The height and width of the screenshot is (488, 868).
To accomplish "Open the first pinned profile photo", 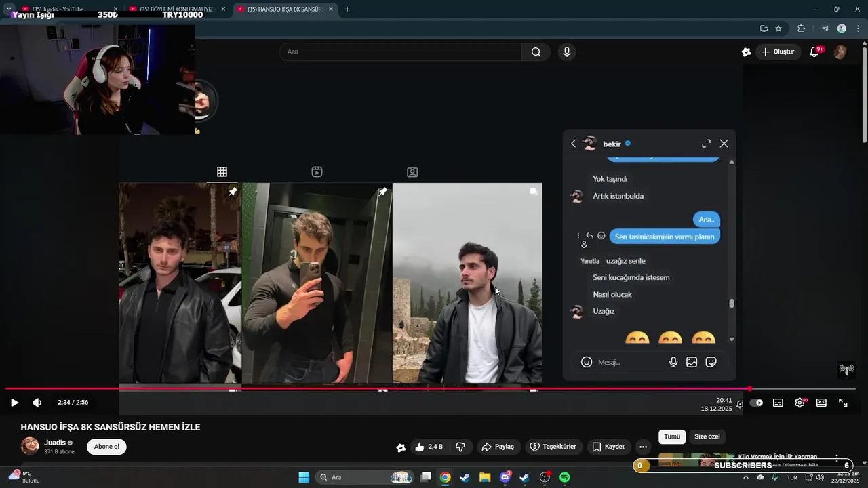I will point(180,283).
